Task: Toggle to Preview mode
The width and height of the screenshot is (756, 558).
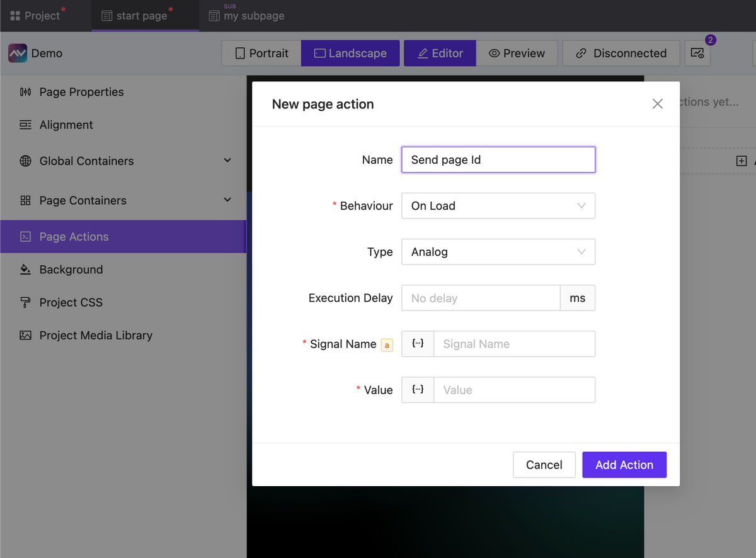Action: (517, 53)
